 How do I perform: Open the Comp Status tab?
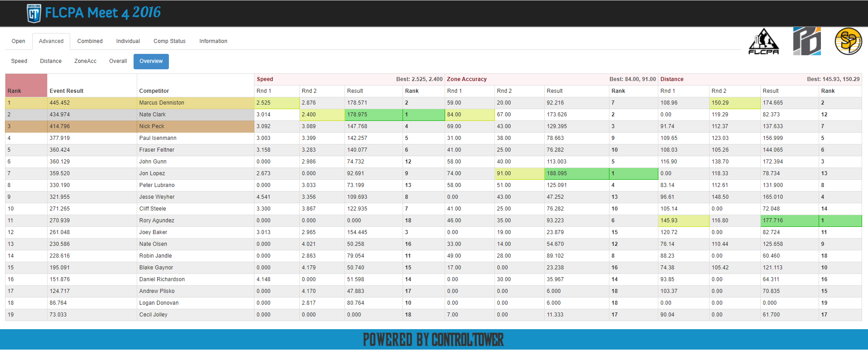pyautogui.click(x=169, y=41)
